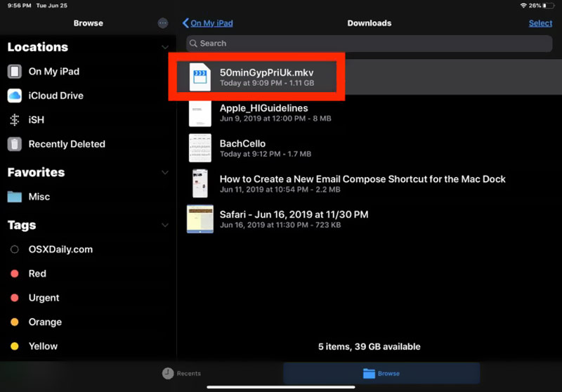Tap the Select button
Image resolution: width=562 pixels, height=392 pixels.
point(540,23)
